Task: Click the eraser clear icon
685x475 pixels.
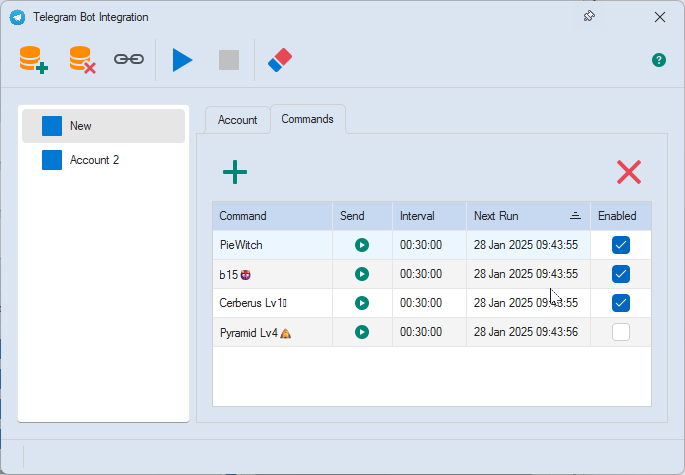Action: (280, 60)
